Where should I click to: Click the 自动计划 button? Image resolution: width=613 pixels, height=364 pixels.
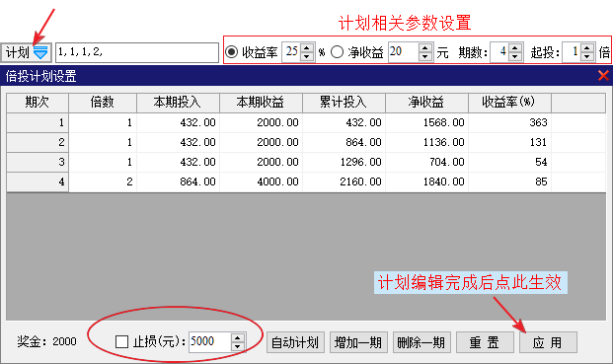[295, 342]
